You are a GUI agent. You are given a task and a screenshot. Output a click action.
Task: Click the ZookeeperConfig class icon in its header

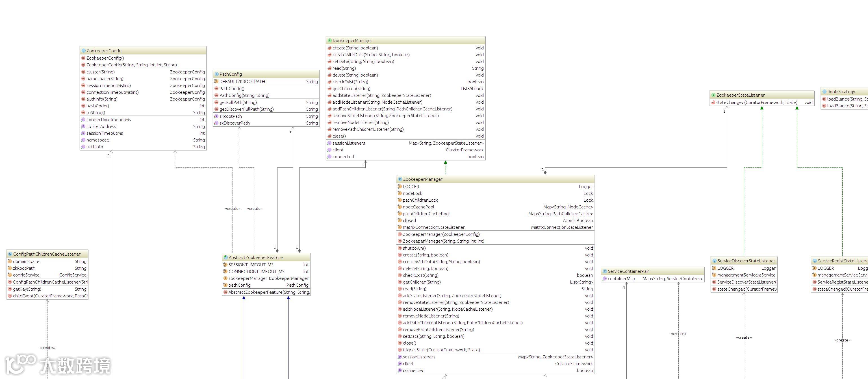(83, 51)
